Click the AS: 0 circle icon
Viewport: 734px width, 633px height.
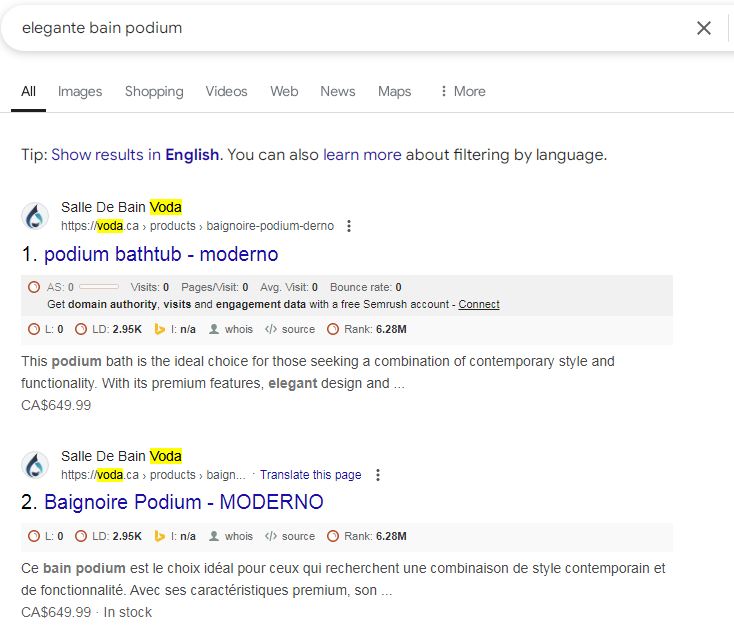(x=34, y=287)
